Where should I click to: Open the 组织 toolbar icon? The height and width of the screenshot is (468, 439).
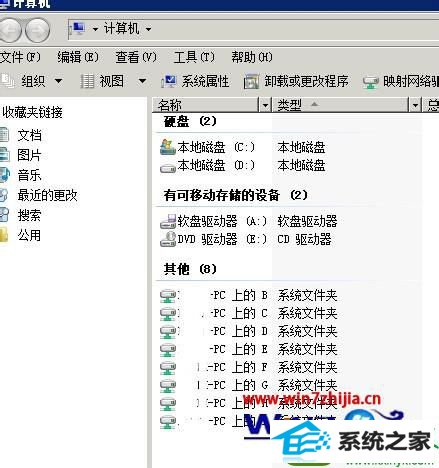[7, 81]
